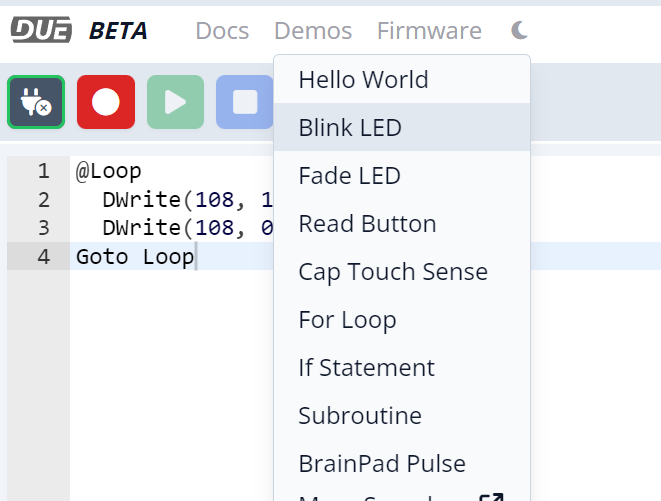Load the BrainPad Pulse demo
661x501 pixels.
point(382,464)
